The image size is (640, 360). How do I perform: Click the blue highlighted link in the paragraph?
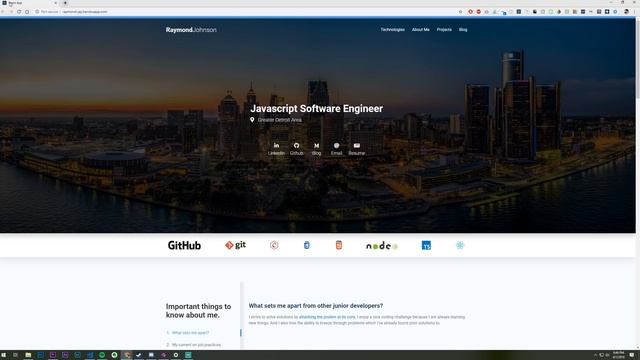(327, 317)
